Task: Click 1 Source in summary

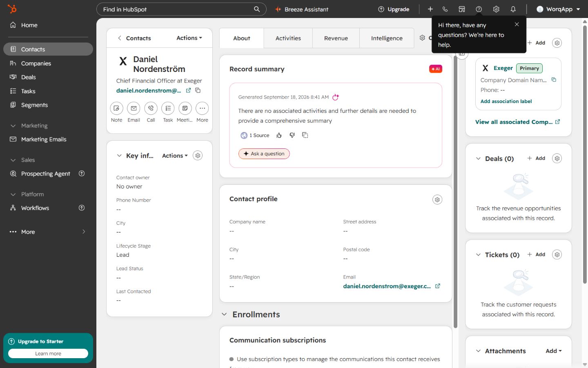Action: coord(255,135)
